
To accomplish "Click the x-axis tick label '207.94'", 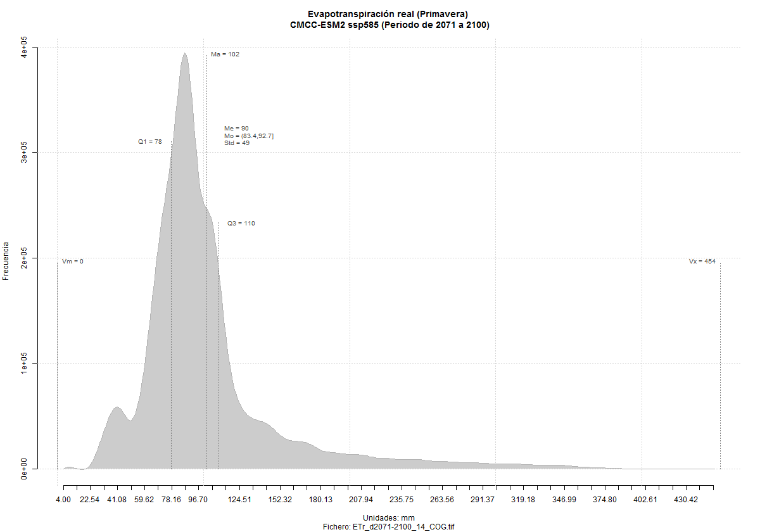I will click(361, 500).
